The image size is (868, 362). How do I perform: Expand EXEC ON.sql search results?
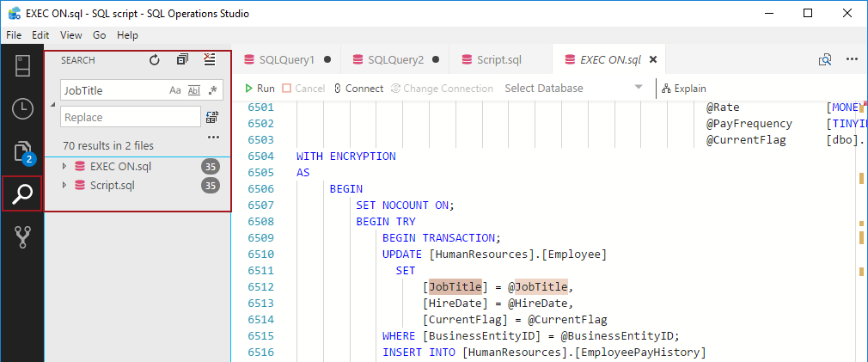point(64,166)
